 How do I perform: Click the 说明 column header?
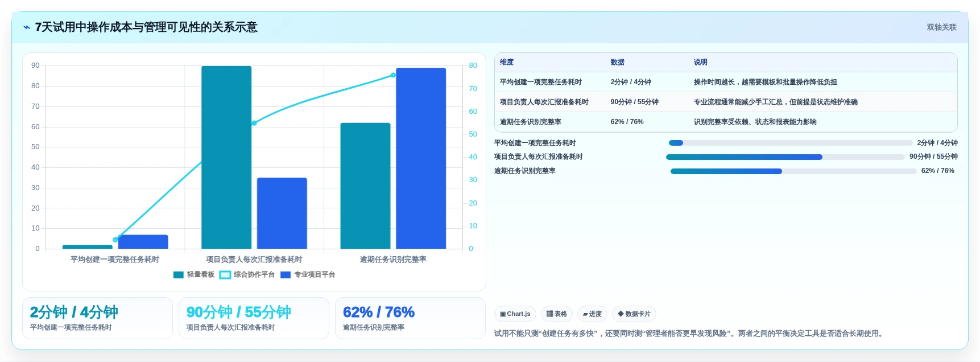(x=700, y=63)
